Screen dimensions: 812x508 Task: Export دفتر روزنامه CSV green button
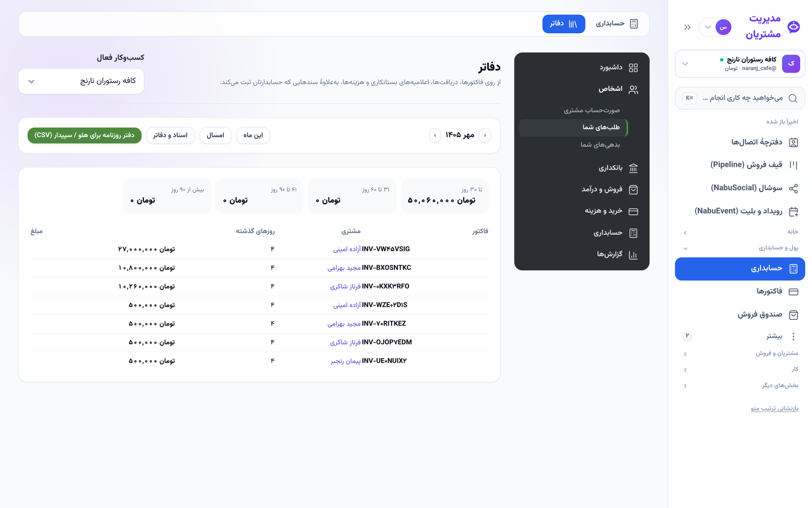(x=84, y=135)
